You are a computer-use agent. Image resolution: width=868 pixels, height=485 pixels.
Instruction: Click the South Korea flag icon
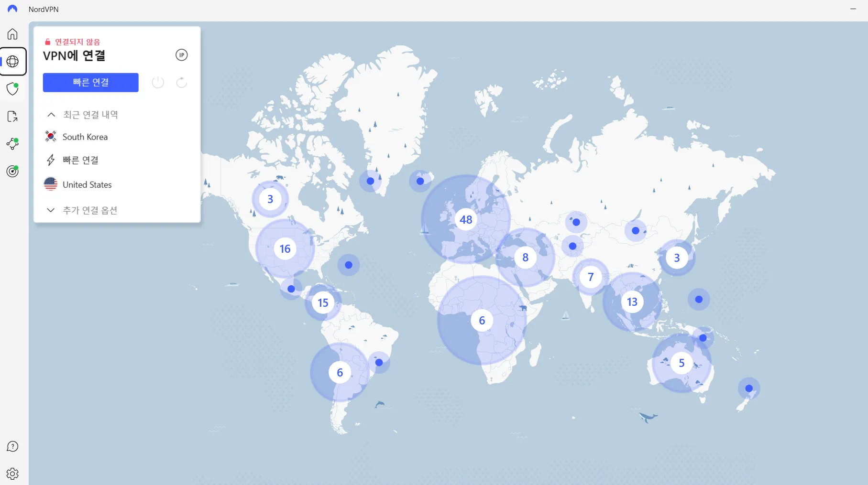click(51, 137)
